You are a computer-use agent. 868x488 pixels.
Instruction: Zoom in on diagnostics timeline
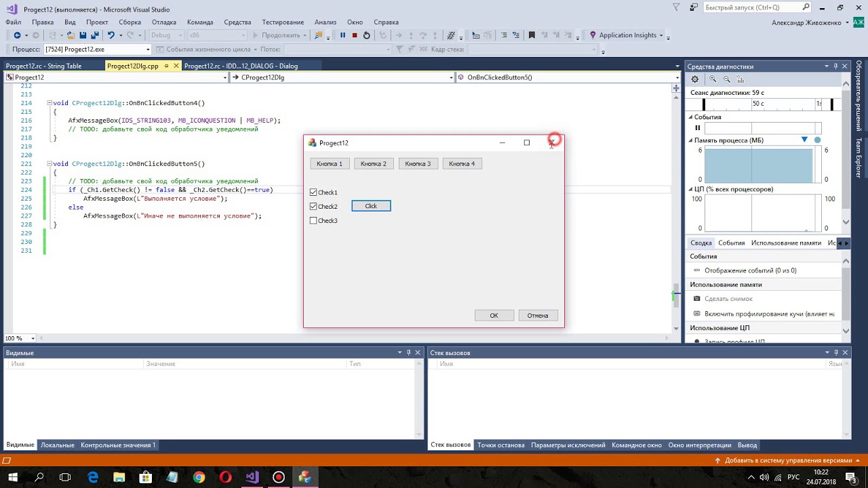click(713, 79)
